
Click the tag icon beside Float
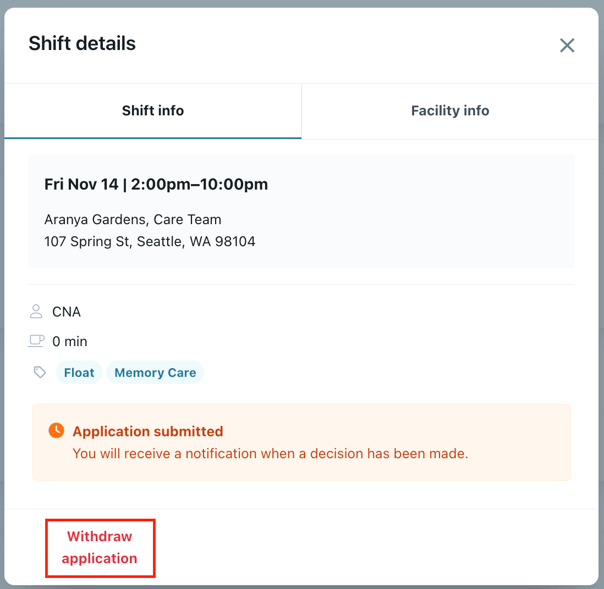tap(39, 373)
